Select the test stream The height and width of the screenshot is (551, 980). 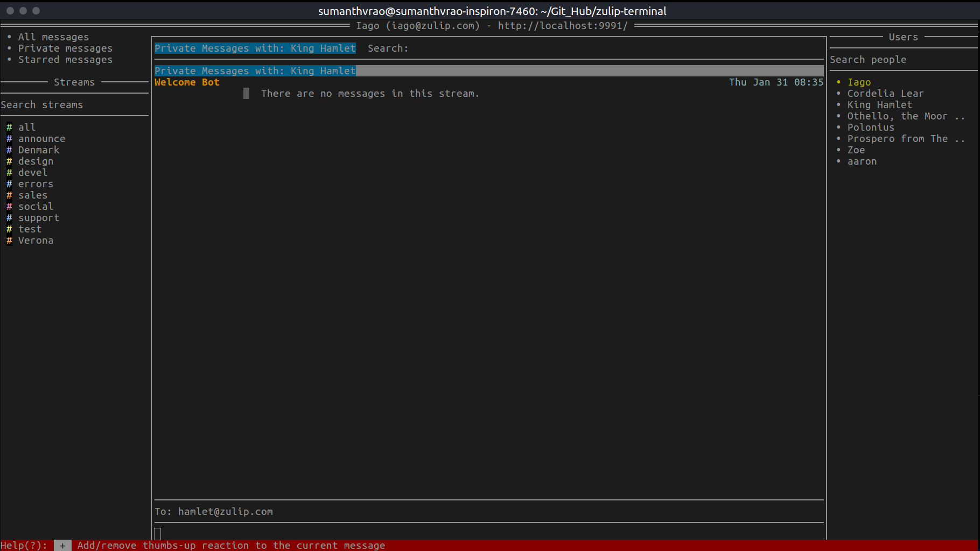pyautogui.click(x=30, y=229)
